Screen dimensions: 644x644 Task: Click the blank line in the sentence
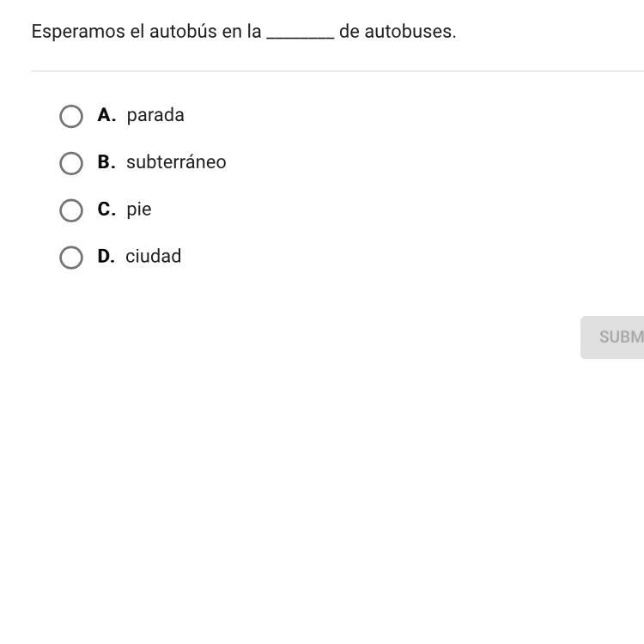click(x=301, y=34)
